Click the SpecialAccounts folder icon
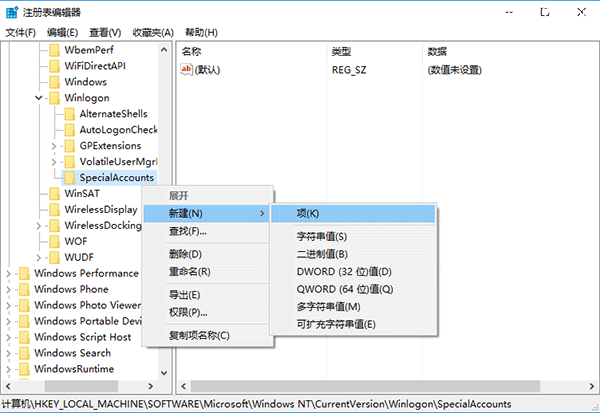The width and height of the screenshot is (600, 413). click(x=70, y=178)
